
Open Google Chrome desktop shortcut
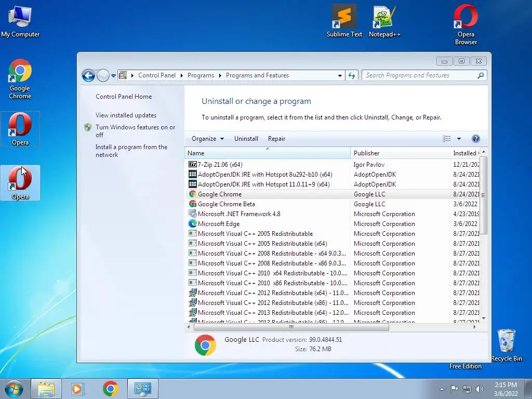[20, 79]
